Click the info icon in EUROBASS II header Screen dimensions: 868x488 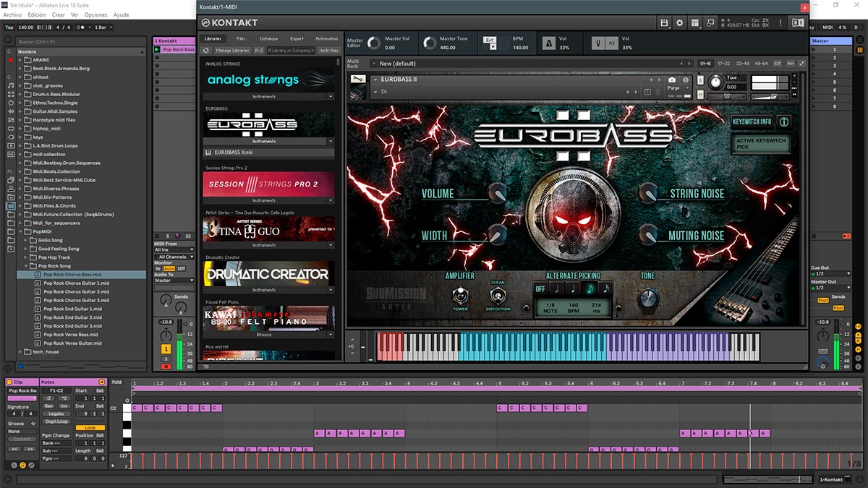click(x=686, y=80)
